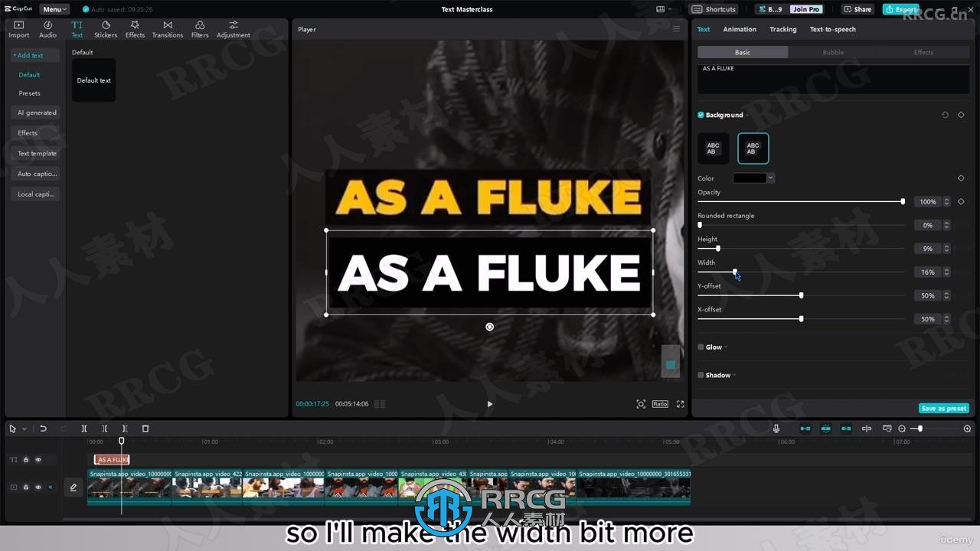
Task: Select the Effects sub-tab in text panel
Action: pos(923,52)
